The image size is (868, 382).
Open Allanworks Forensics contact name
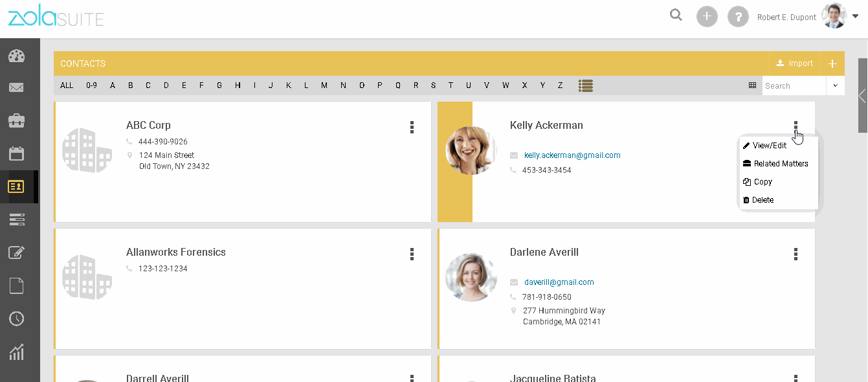click(176, 252)
